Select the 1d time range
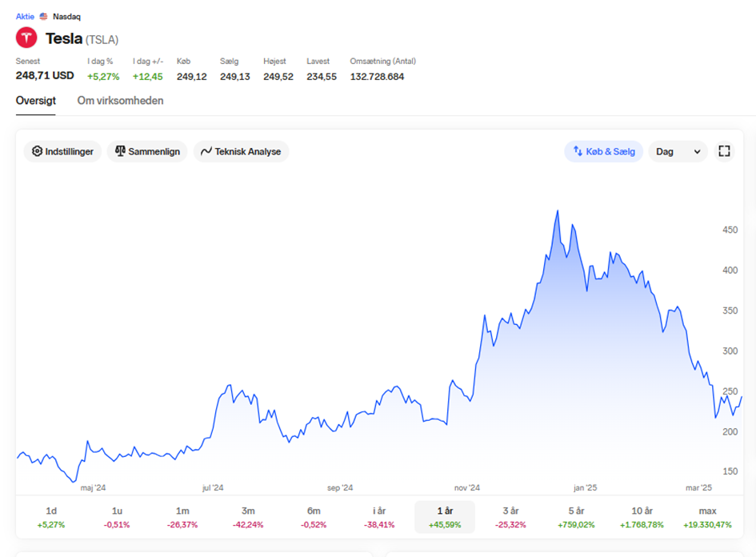Screen dimensions: 756x557 click(51, 517)
